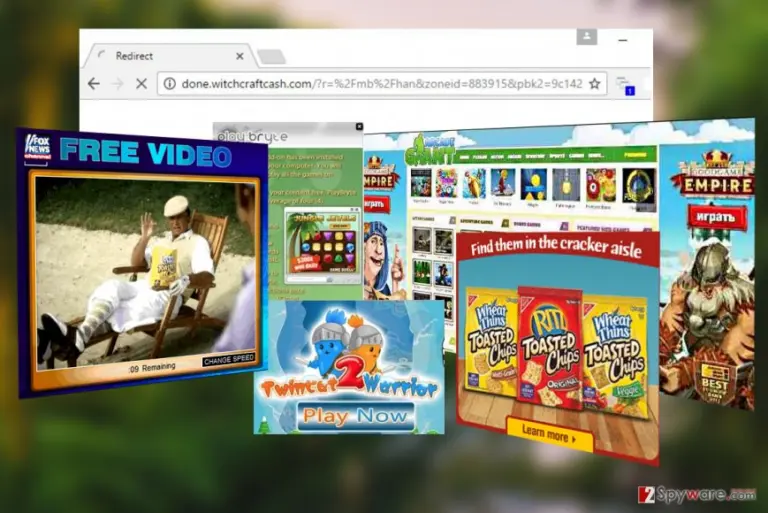768x513 pixels.
Task: Go back with the browser back arrow
Action: pyautogui.click(x=94, y=84)
